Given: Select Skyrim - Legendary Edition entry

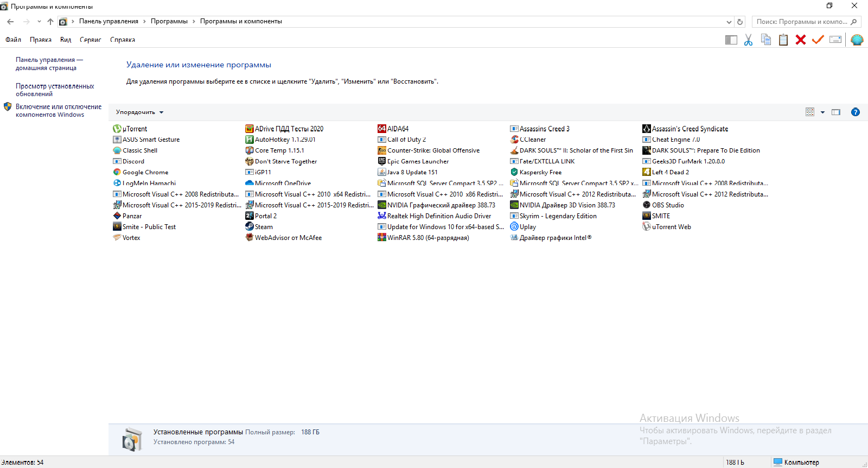Looking at the screenshot, I should (553, 216).
